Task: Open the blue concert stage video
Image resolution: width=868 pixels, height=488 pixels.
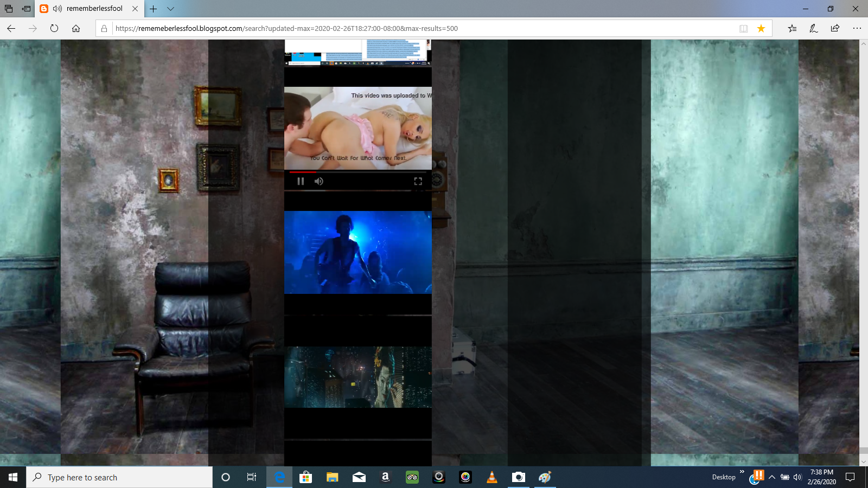Action: pyautogui.click(x=358, y=252)
